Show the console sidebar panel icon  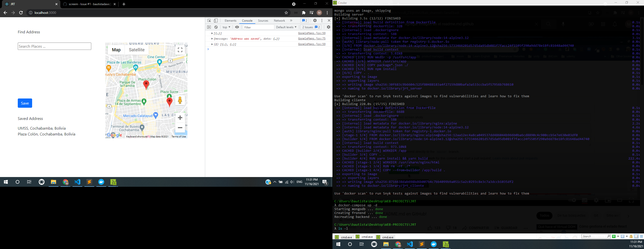[209, 27]
